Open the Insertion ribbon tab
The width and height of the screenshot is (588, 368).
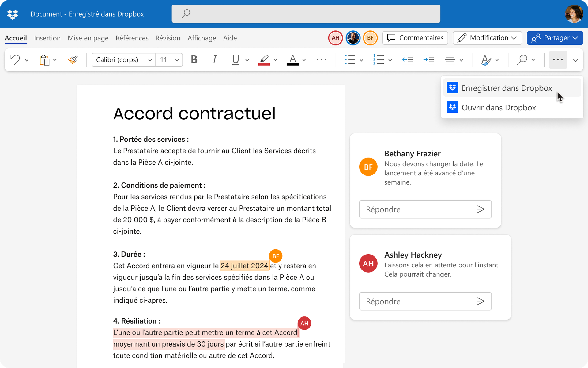(x=47, y=38)
